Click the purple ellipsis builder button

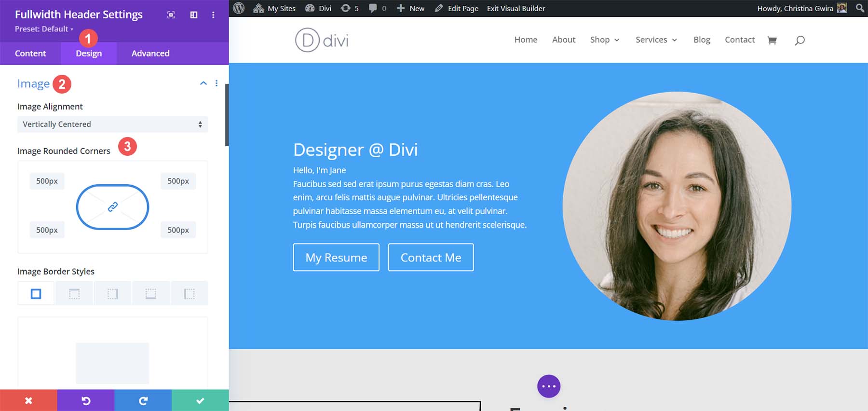[549, 386]
